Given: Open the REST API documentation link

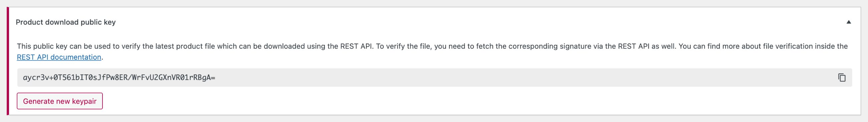Looking at the screenshot, I should [x=59, y=57].
